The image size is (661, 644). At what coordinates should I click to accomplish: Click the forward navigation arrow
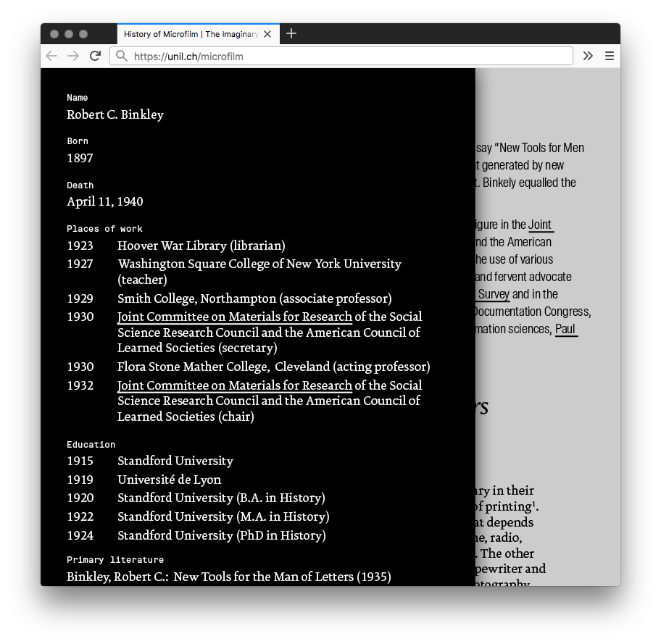point(73,56)
